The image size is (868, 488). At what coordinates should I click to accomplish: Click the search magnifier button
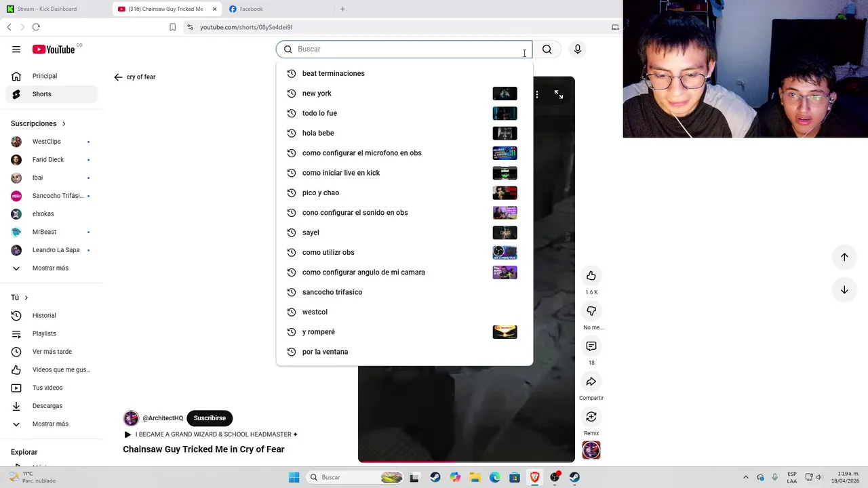547,49
